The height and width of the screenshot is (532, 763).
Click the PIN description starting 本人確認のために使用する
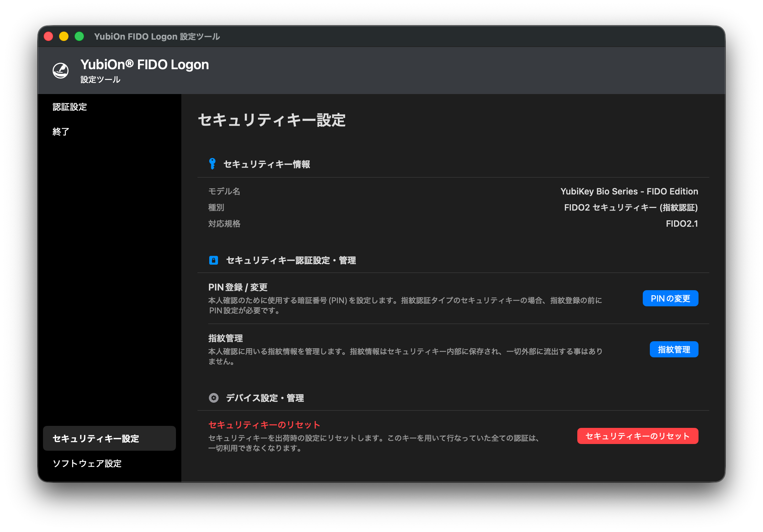click(405, 305)
